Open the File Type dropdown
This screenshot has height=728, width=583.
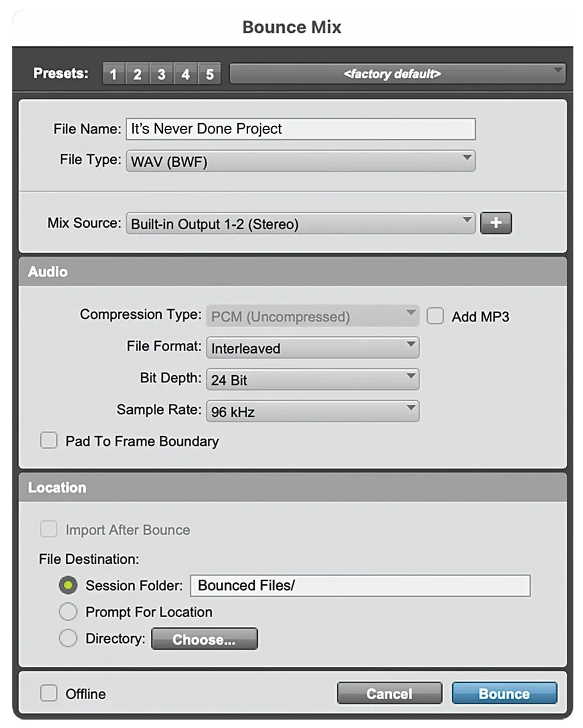coord(300,162)
